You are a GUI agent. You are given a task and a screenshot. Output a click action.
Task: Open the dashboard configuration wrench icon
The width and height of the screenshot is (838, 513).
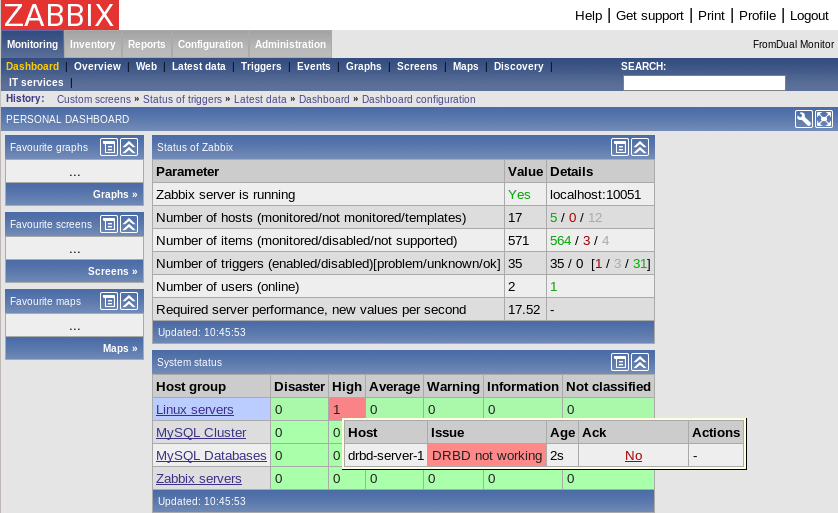click(803, 119)
